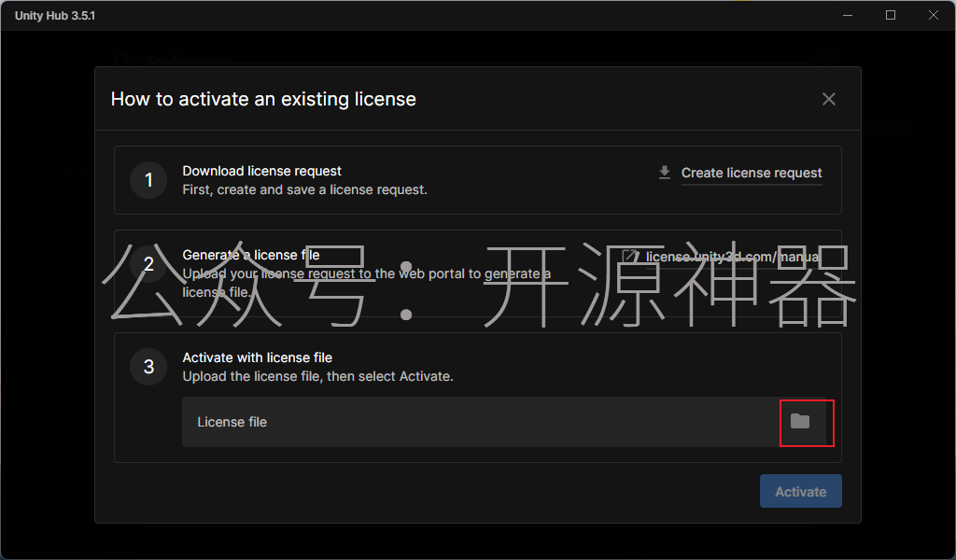The image size is (956, 560).
Task: Close the How to activate license dialog
Action: pyautogui.click(x=829, y=99)
